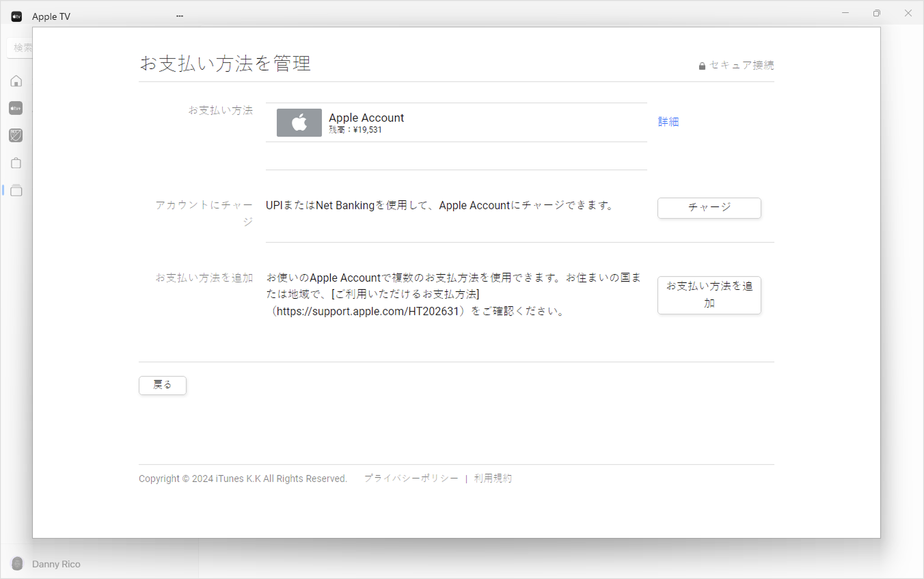Image resolution: width=924 pixels, height=579 pixels.
Task: Click Danny Rico profile avatar
Action: coord(18,564)
